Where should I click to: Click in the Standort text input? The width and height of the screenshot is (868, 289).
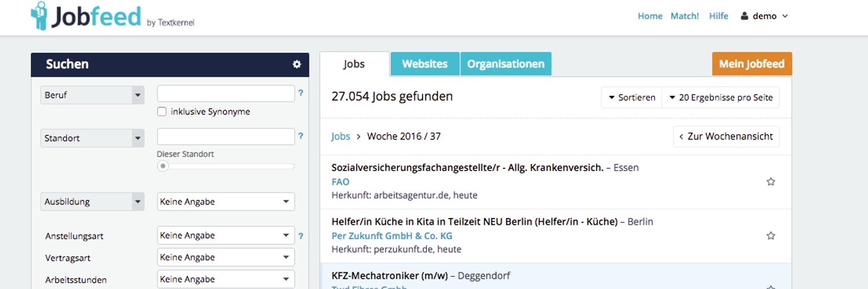226,137
